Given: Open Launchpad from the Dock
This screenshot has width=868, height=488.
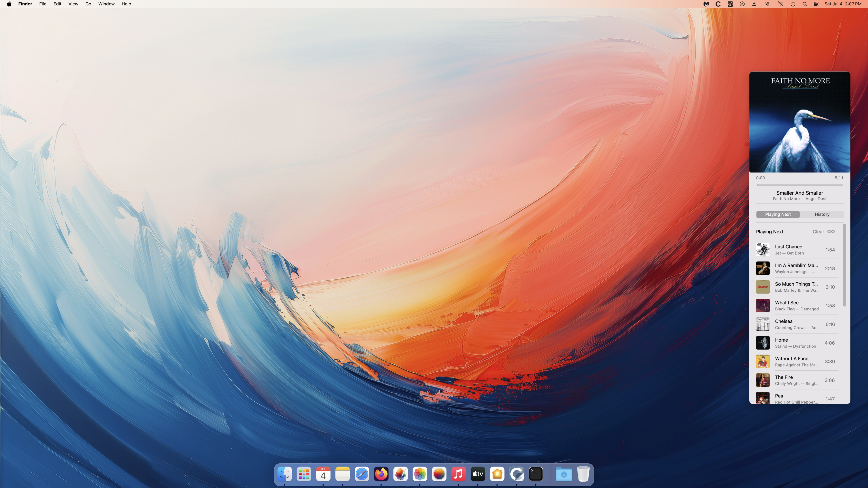Looking at the screenshot, I should [x=304, y=475].
